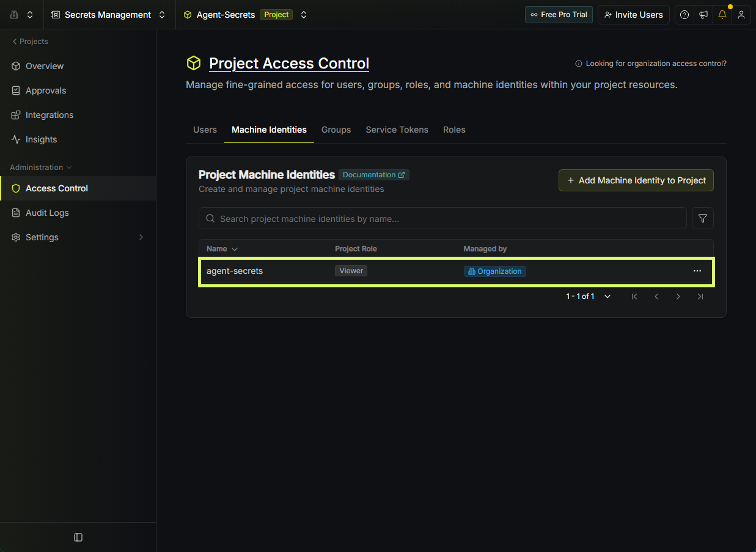This screenshot has width=756, height=552.
Task: Click the agent-secrets identity name
Action: click(x=235, y=271)
